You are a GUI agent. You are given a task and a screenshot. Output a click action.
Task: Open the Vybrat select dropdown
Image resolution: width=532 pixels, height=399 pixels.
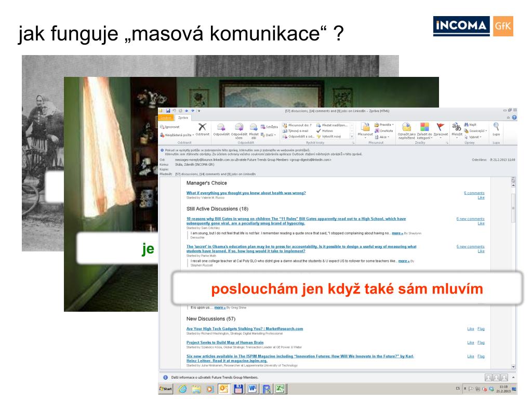[481, 137]
